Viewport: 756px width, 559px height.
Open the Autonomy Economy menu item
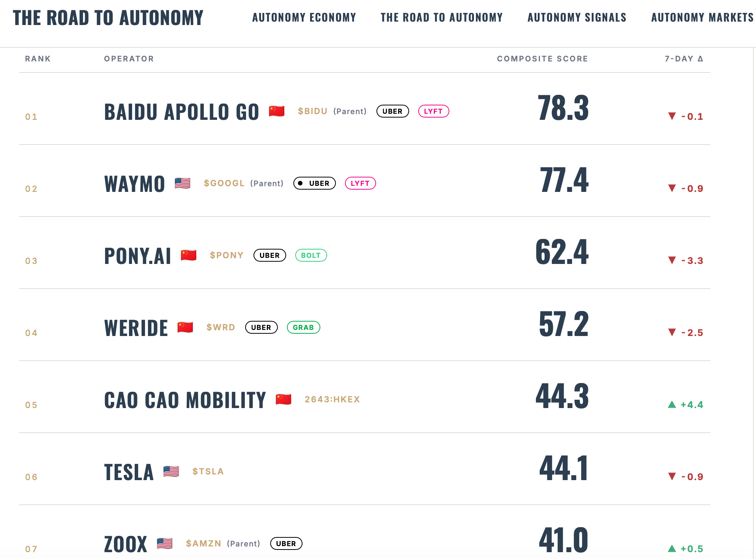(x=304, y=17)
